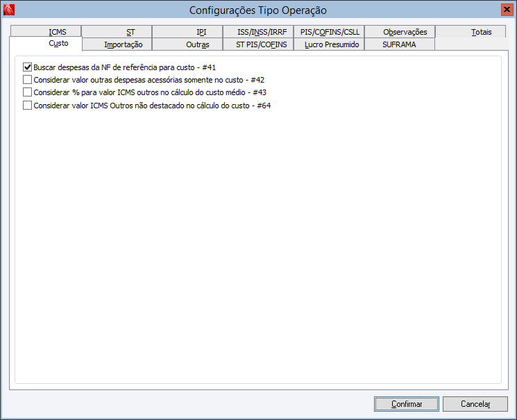Click the Cancelar button
Screen dimensions: 517x420
[x=475, y=404]
